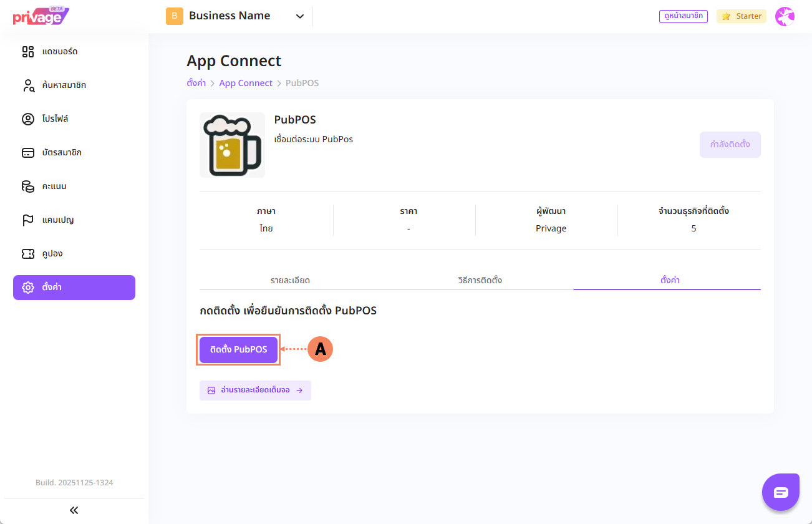812x524 pixels.
Task: Click the บัตรสมาชิก member card icon
Action: tap(28, 153)
